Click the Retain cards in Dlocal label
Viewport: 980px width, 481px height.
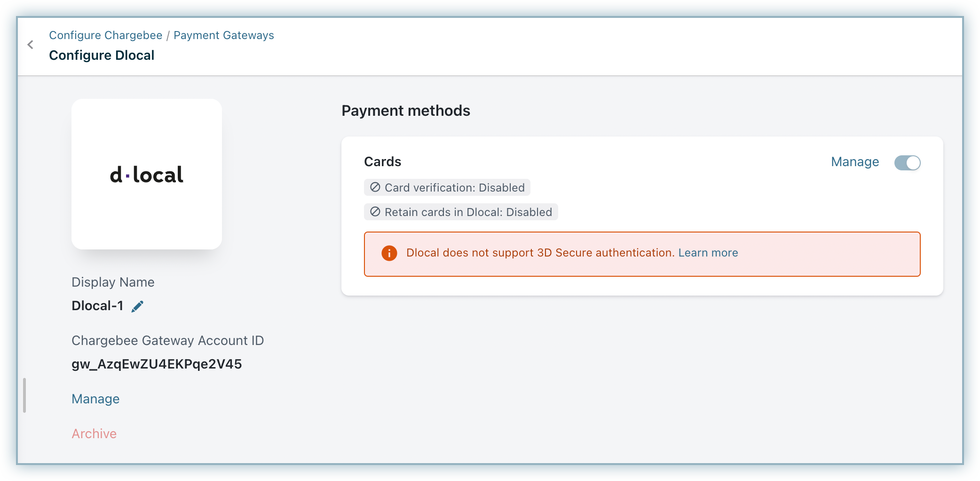pos(468,212)
